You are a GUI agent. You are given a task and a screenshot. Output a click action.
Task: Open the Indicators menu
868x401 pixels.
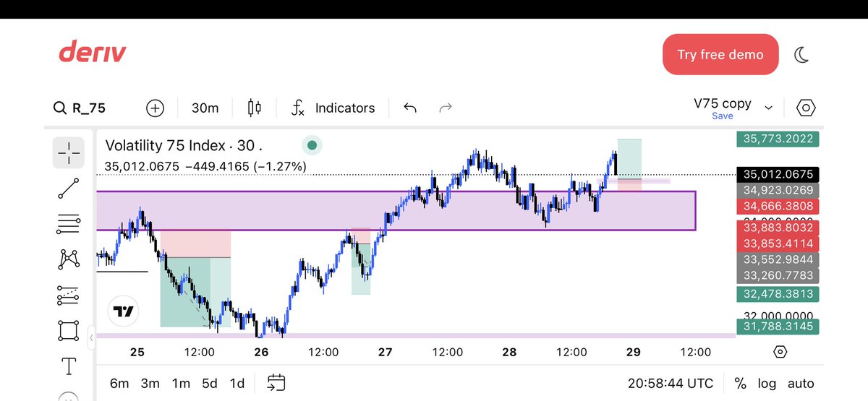(x=333, y=108)
